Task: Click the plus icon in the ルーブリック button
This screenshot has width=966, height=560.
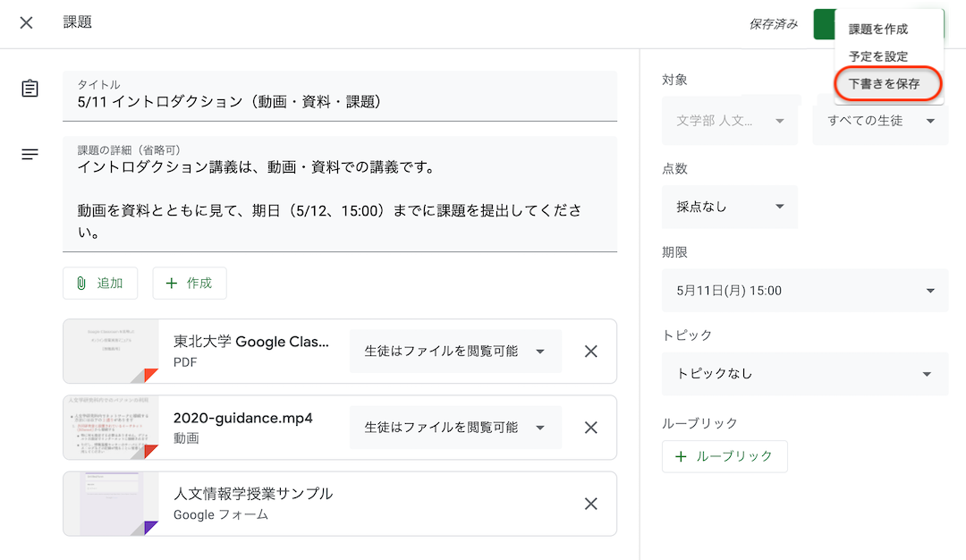Action: tap(681, 456)
